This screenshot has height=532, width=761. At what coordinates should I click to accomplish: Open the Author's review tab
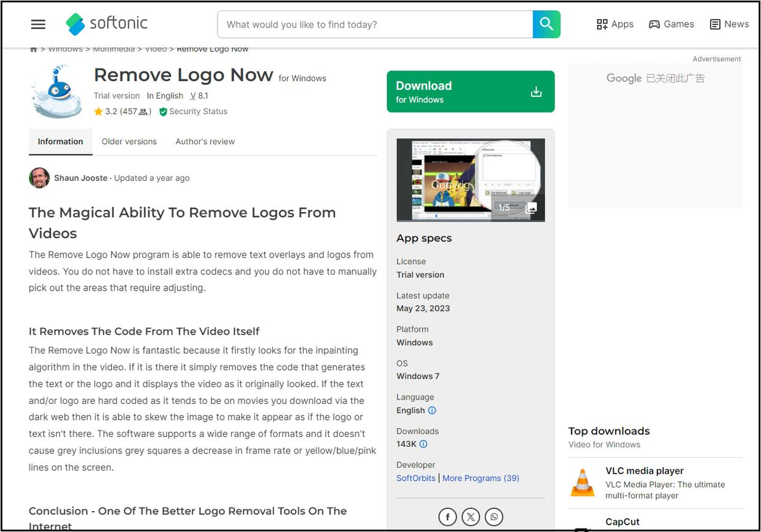click(x=205, y=142)
